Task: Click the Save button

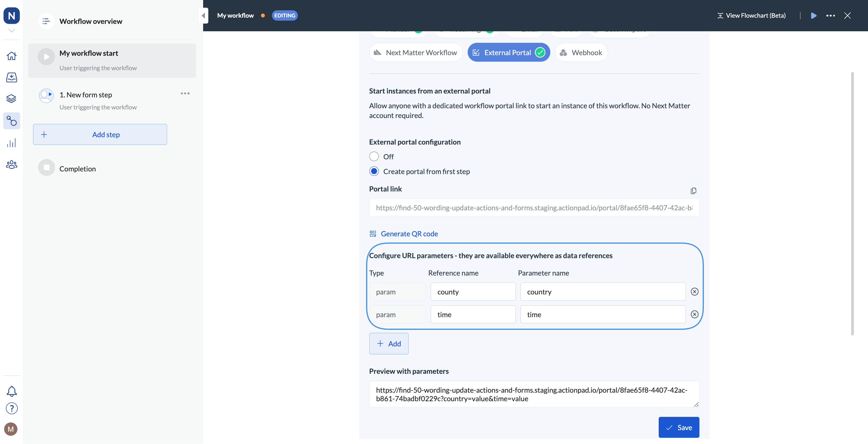Action: coord(679,427)
